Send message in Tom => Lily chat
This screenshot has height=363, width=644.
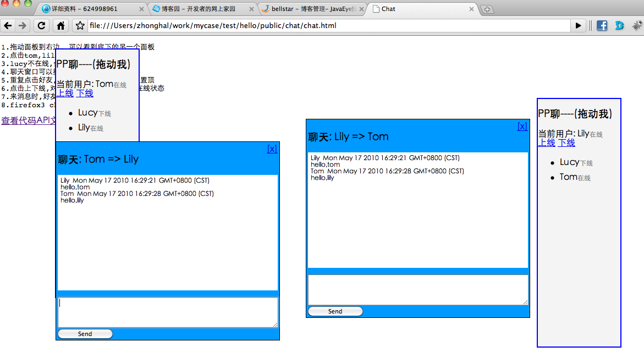click(x=85, y=334)
